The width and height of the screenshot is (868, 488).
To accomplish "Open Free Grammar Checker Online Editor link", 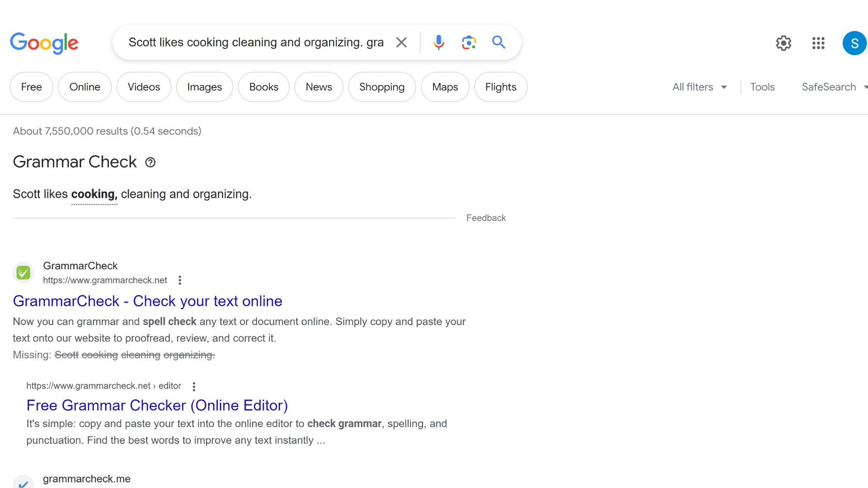I will pos(156,405).
